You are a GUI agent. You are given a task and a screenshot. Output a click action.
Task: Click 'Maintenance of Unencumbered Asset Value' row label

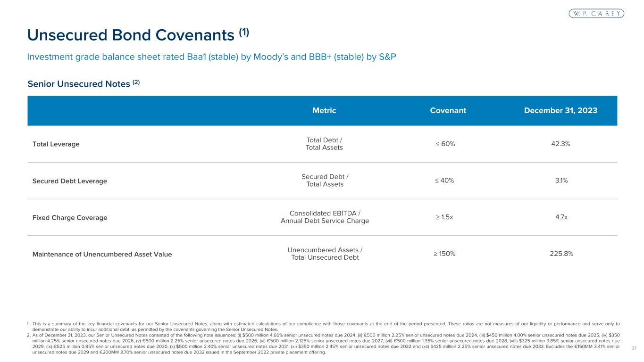pyautogui.click(x=102, y=255)
